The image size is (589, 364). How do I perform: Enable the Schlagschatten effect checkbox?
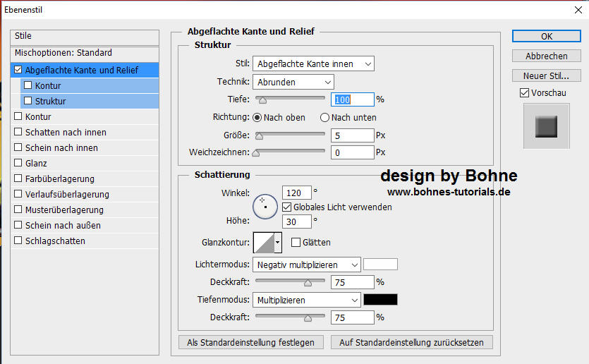pos(18,241)
